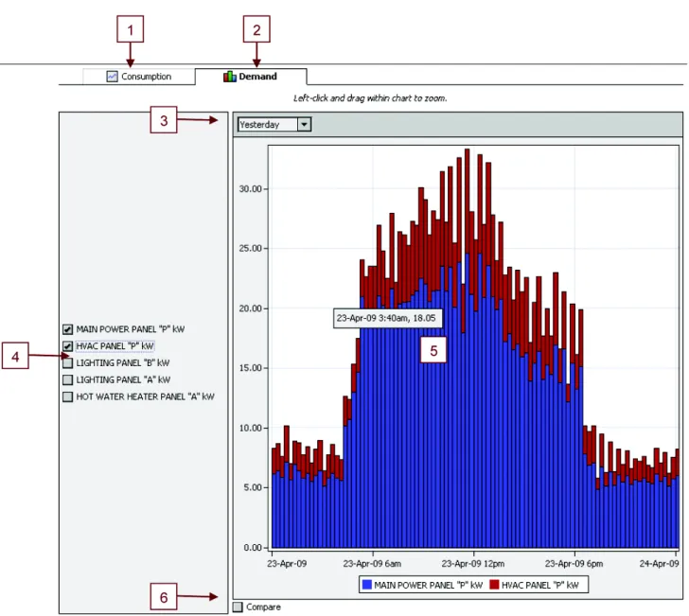Click red HVAC PANEL legend swatch
689x616 pixels.
(x=495, y=585)
